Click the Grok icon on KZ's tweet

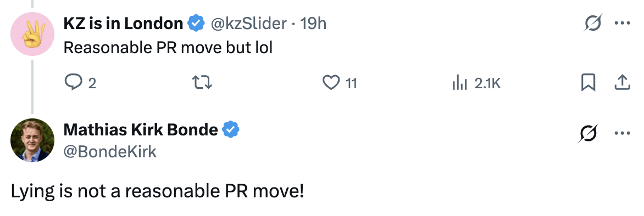point(593,24)
